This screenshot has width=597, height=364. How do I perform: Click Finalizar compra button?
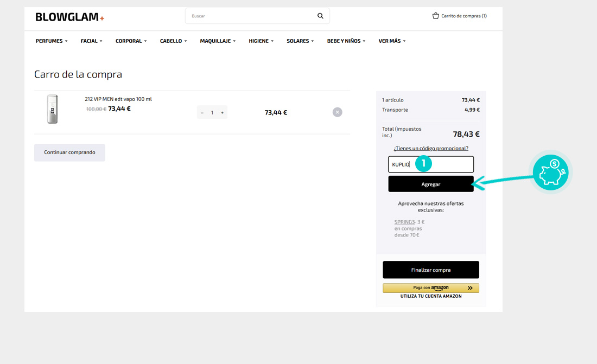tap(431, 270)
